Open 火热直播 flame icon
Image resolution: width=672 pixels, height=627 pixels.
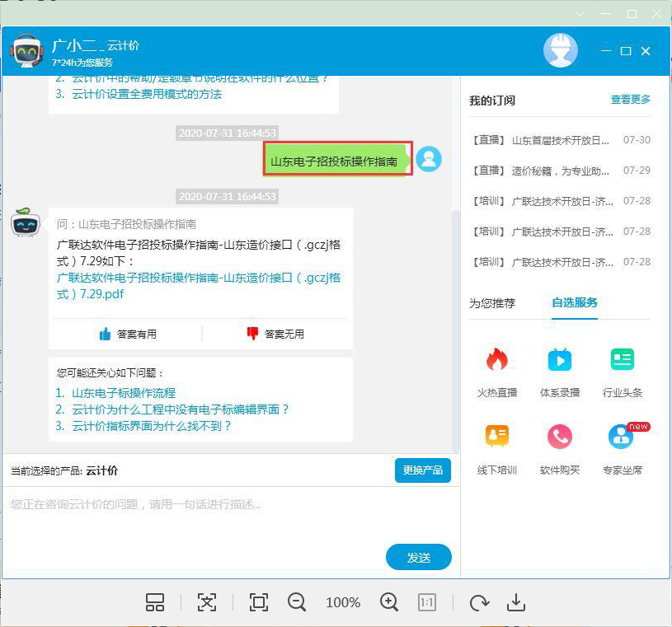point(496,359)
